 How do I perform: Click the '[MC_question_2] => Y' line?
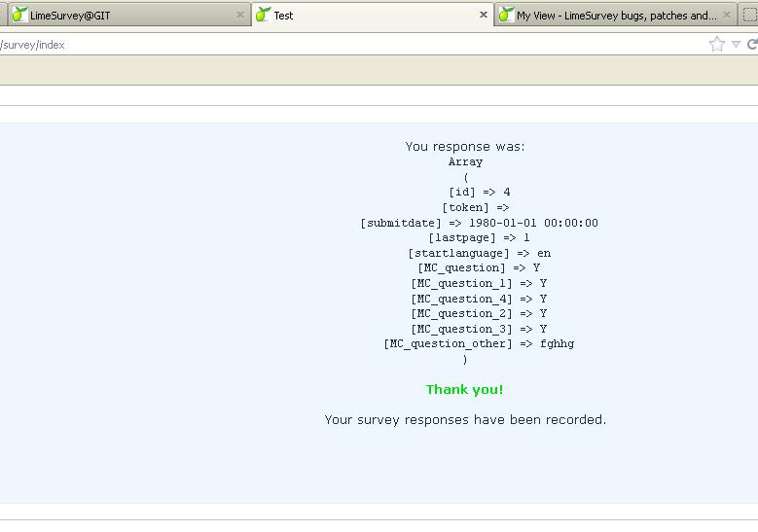coord(479,313)
